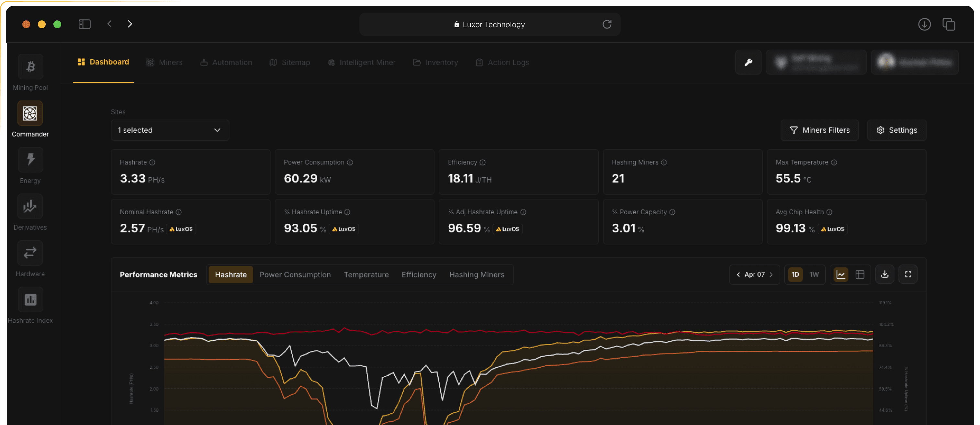The image size is (980, 425).
Task: Switch the time range to 1W
Action: click(815, 274)
